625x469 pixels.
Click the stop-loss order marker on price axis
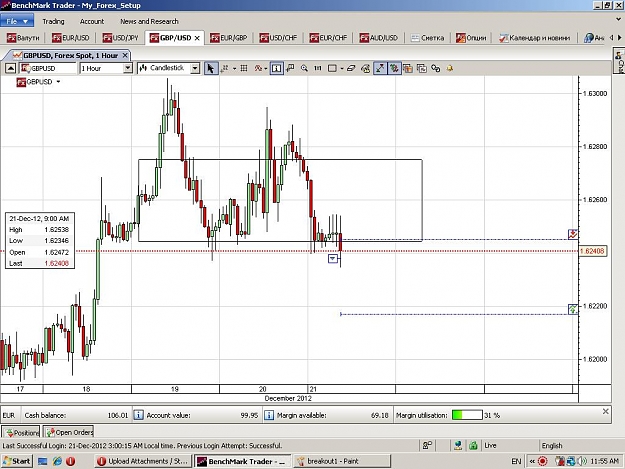[x=573, y=234]
